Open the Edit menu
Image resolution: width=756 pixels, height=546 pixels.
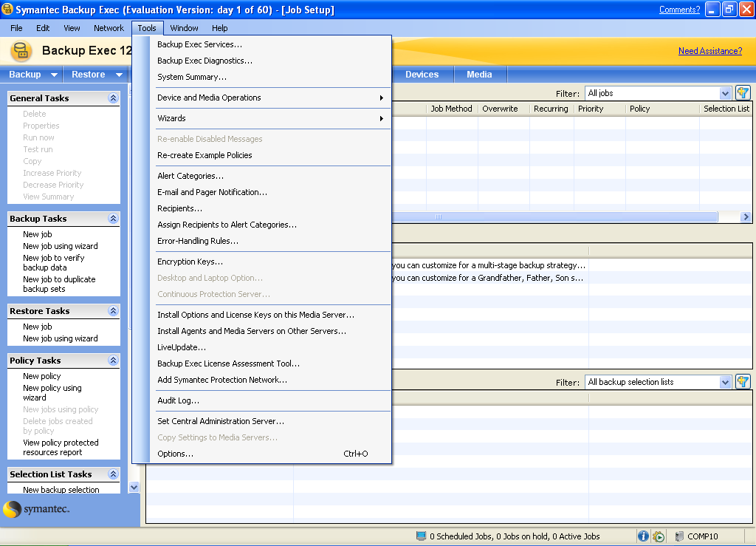tap(43, 28)
